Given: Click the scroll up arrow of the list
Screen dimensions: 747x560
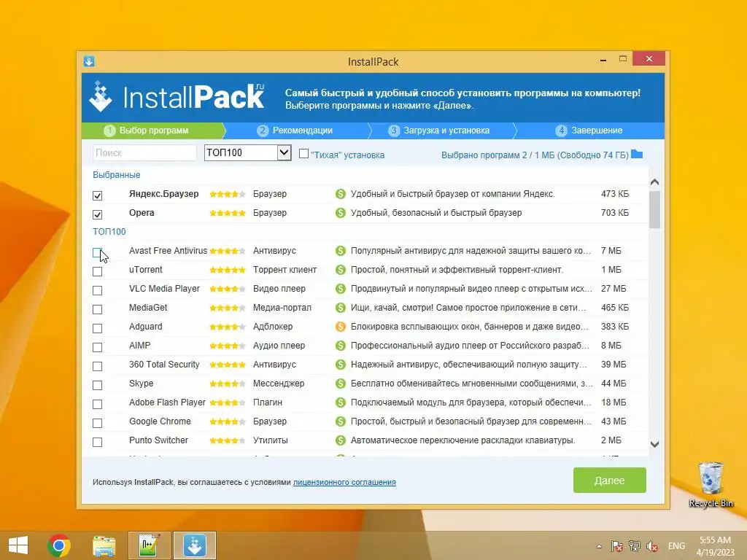Looking at the screenshot, I should [x=654, y=182].
